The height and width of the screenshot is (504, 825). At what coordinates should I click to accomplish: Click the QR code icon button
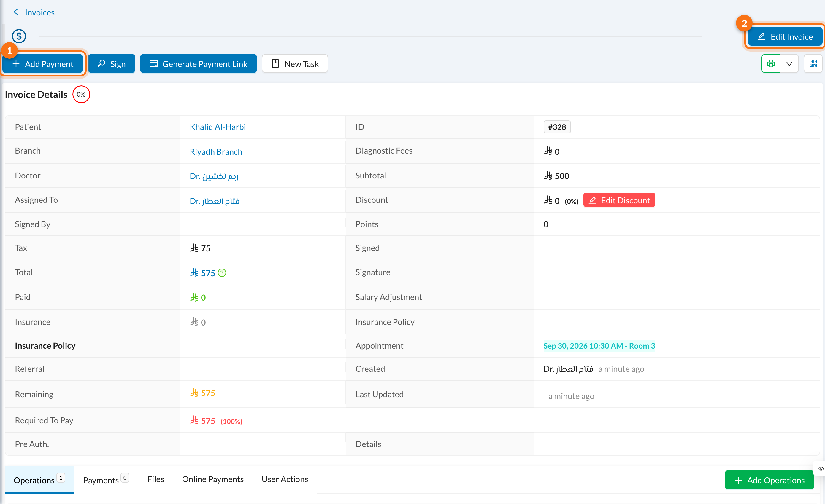click(x=813, y=63)
